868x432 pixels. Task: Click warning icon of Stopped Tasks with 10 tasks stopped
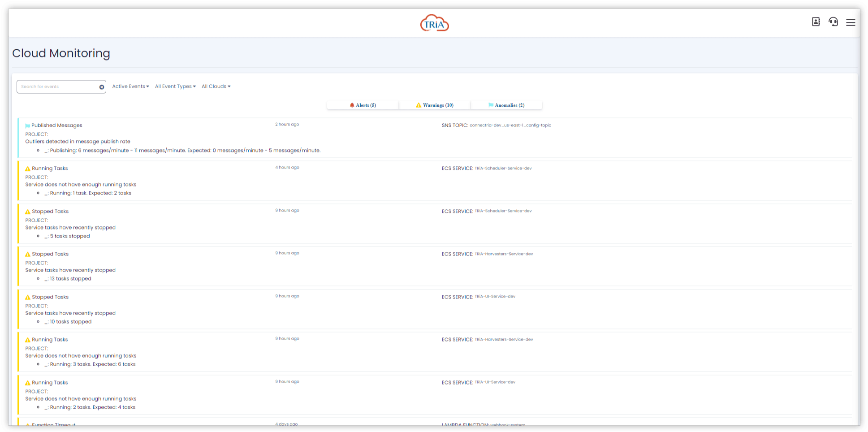click(x=28, y=298)
